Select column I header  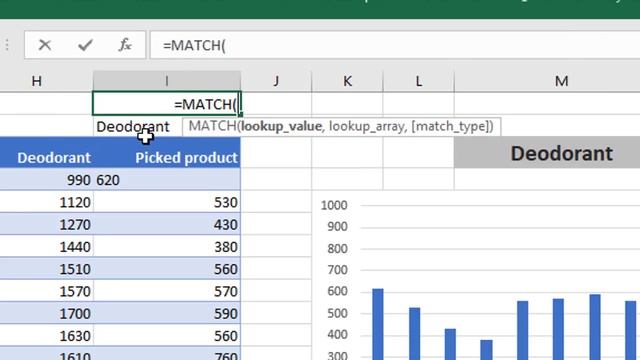tap(167, 81)
